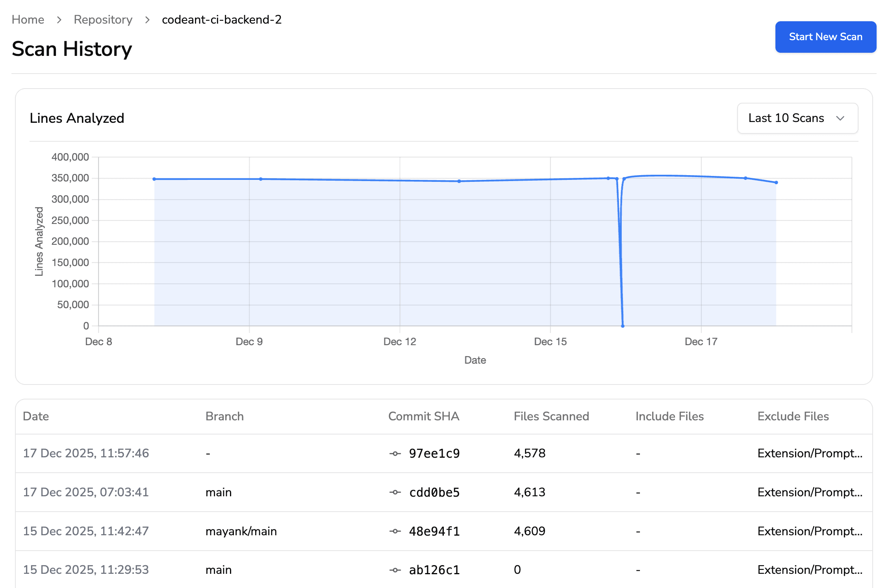This screenshot has width=890, height=588.
Task: Select commit SHA 97ee1c9
Action: tap(434, 454)
